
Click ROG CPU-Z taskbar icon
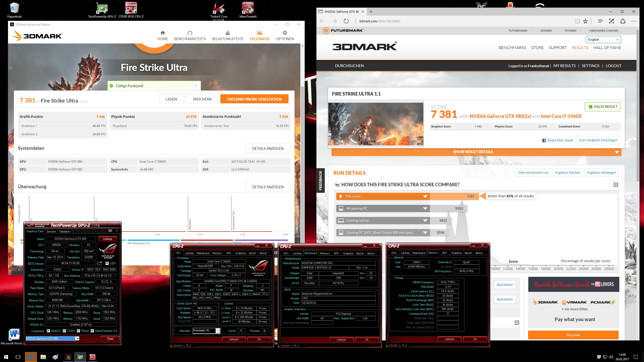click(x=93, y=357)
